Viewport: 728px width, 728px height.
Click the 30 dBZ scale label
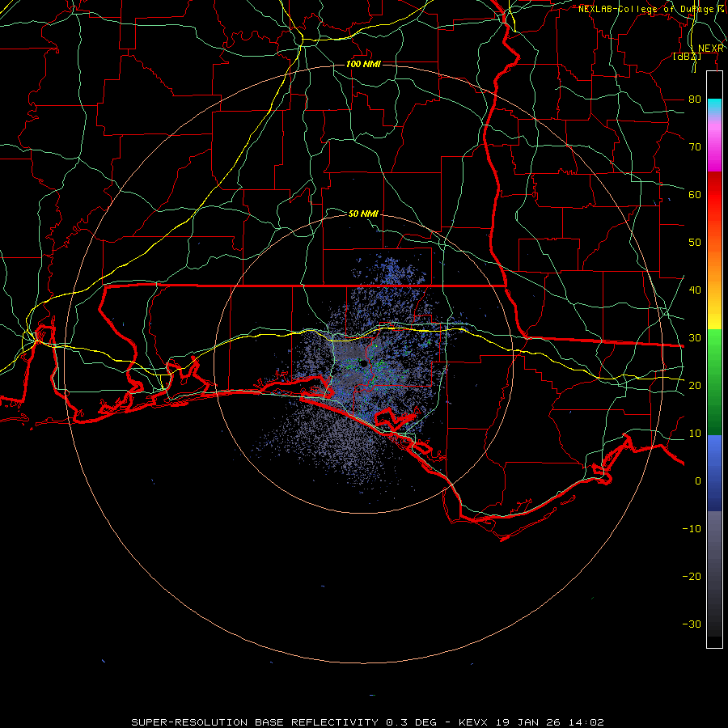pyautogui.click(x=695, y=337)
